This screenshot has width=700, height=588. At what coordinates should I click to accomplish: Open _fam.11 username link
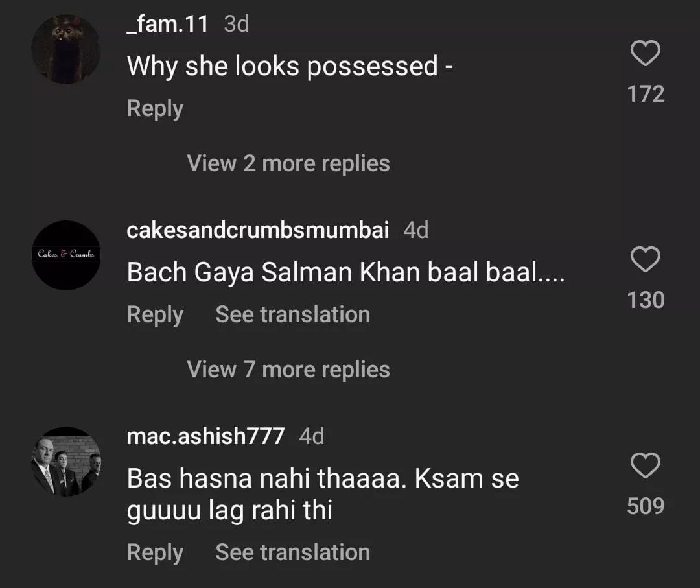(168, 25)
